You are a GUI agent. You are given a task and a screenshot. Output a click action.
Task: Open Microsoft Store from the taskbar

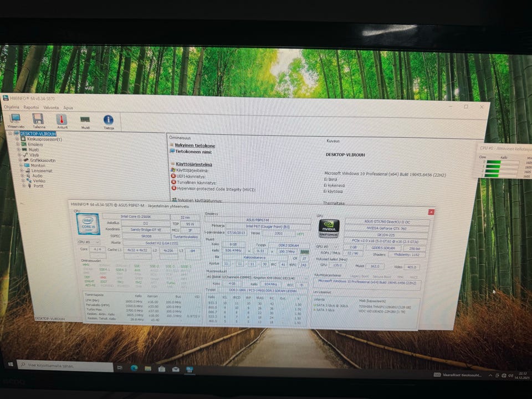[x=162, y=369]
